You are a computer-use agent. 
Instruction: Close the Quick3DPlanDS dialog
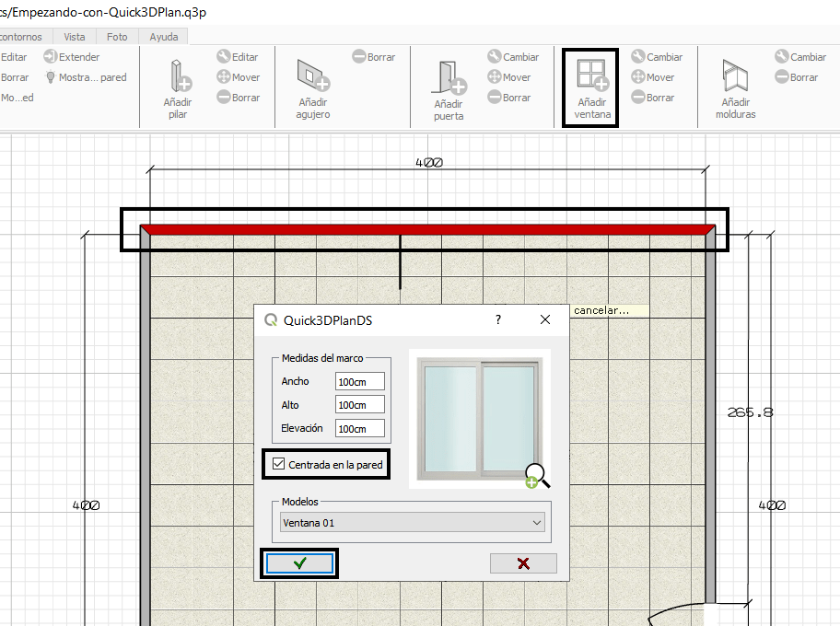point(545,319)
